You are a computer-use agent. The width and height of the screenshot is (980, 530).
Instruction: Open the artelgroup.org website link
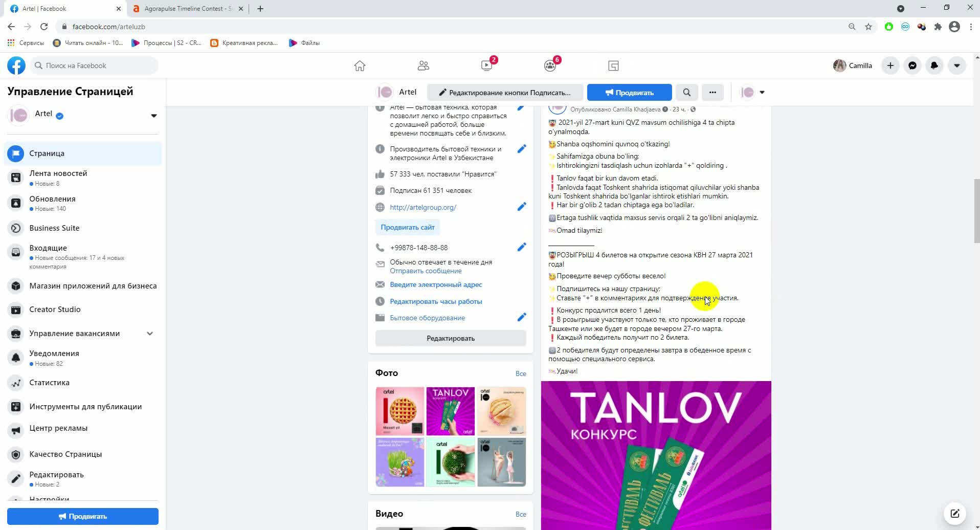coord(423,207)
